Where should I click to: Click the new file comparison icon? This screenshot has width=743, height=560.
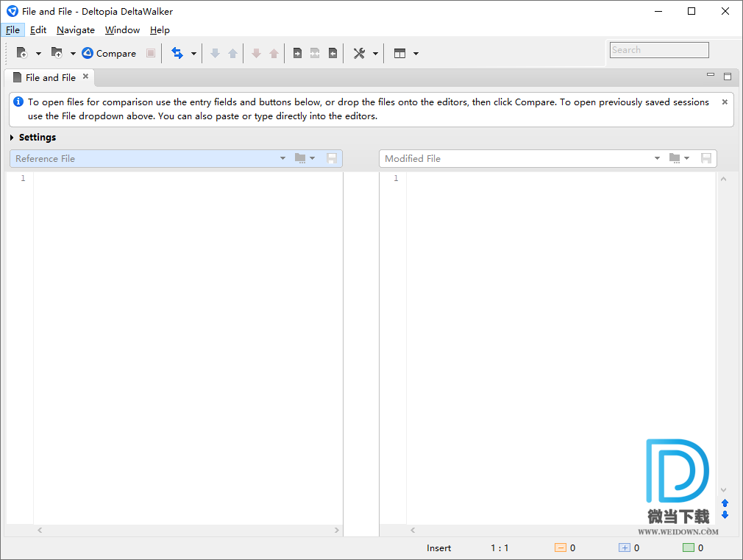point(22,53)
